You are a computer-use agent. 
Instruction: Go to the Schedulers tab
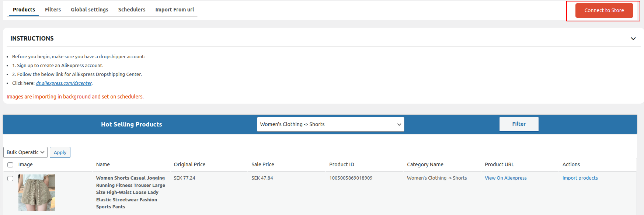[x=132, y=10]
